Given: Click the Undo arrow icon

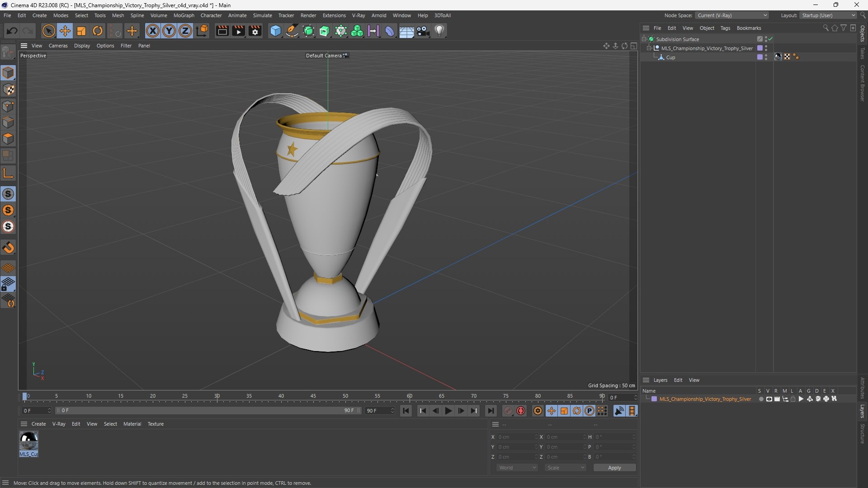Looking at the screenshot, I should (x=12, y=31).
